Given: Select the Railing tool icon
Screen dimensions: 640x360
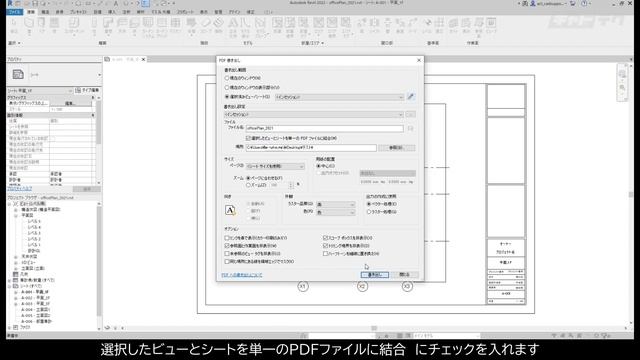Looking at the screenshot, I should click(x=191, y=23).
